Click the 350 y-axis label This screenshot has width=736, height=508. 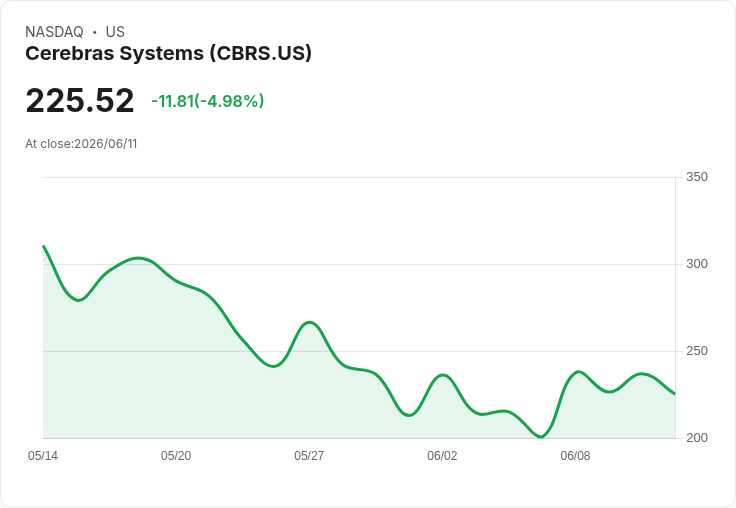[697, 177]
